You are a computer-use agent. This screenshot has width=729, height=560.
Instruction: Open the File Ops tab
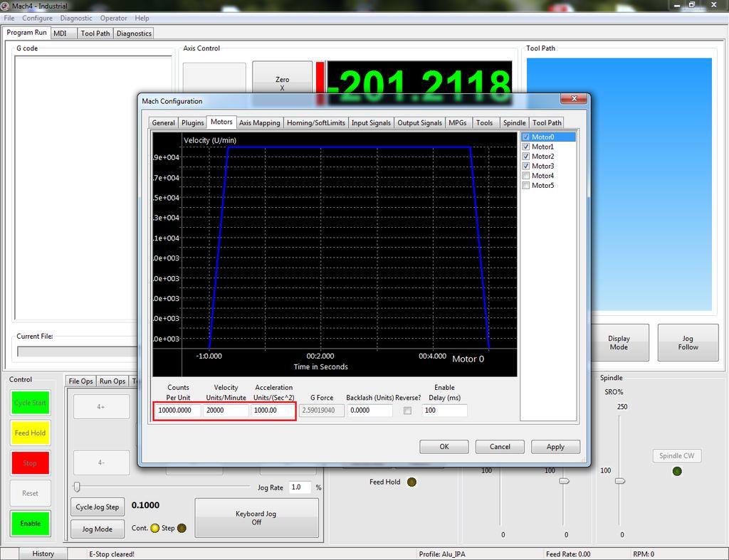80,381
